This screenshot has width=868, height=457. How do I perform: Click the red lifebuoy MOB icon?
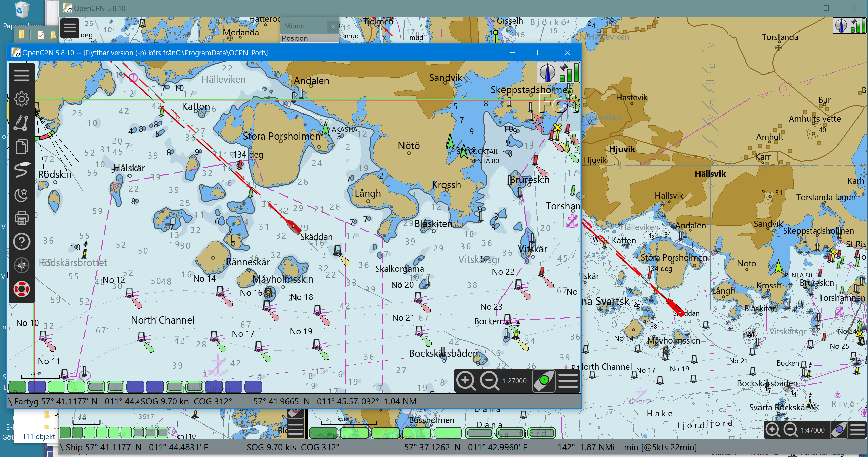(21, 289)
